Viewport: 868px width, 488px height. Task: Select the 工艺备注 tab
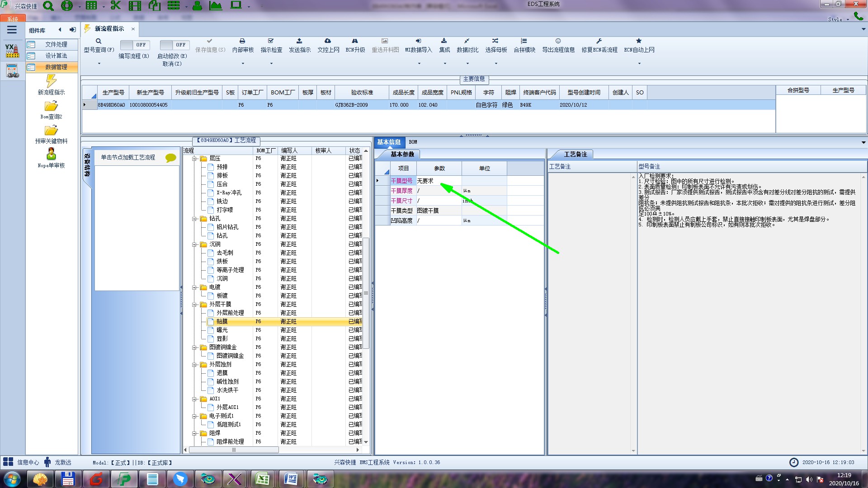tap(575, 154)
